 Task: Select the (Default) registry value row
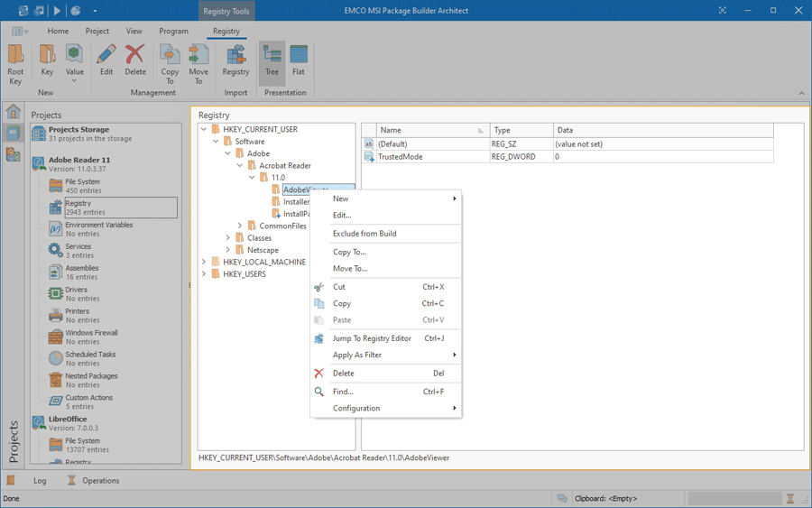(567, 144)
